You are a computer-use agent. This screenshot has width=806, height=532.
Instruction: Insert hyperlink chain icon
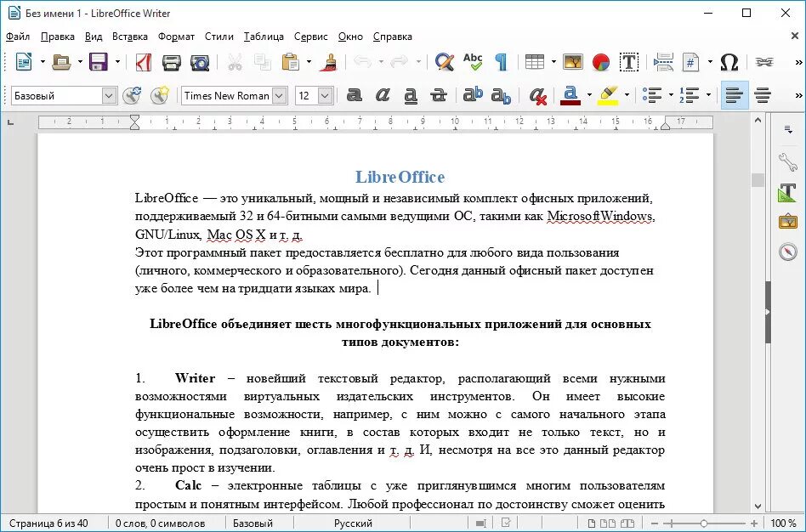point(763,62)
